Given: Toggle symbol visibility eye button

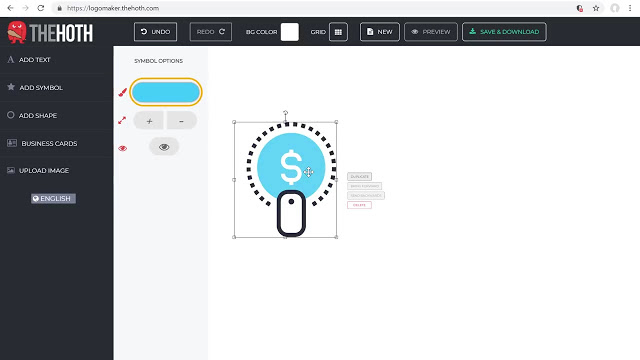Looking at the screenshot, I should click(164, 147).
